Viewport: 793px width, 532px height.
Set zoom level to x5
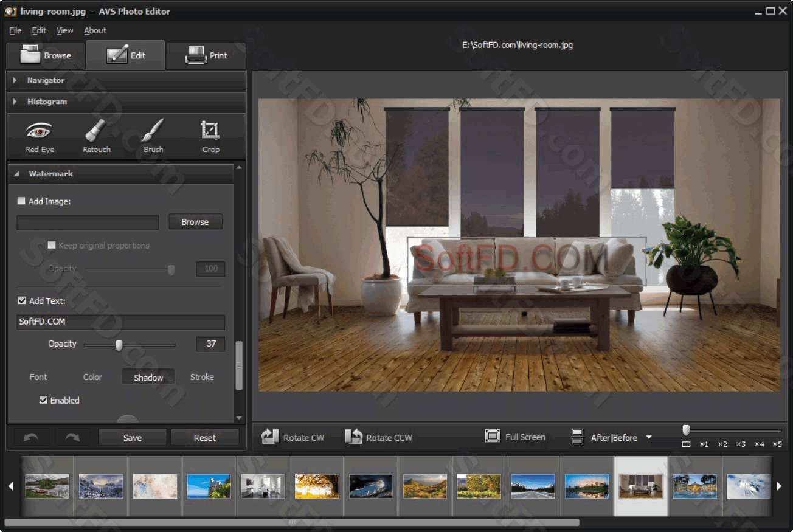777,444
